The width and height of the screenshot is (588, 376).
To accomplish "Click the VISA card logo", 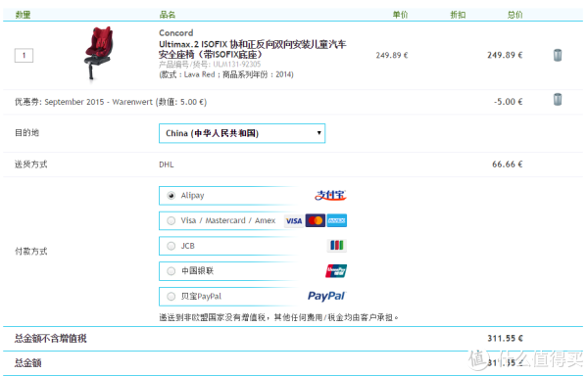I will [x=294, y=220].
